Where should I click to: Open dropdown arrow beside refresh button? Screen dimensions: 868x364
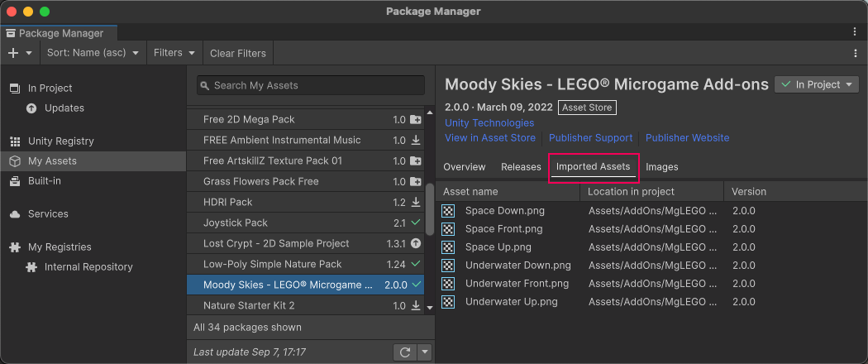(425, 352)
